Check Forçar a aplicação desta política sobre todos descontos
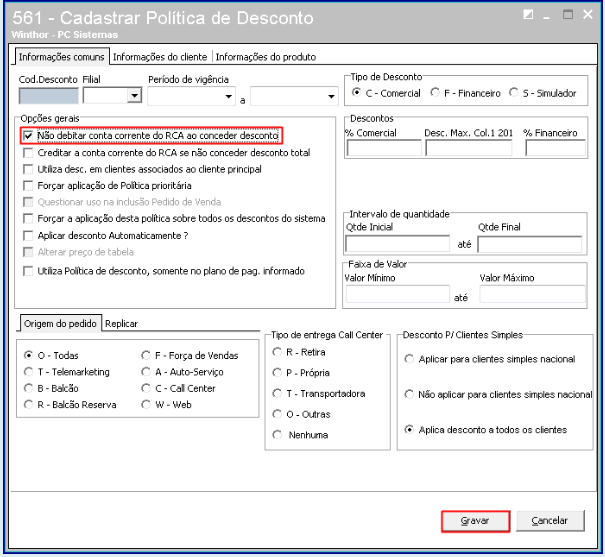This screenshot has width=605, height=557. pyautogui.click(x=28, y=219)
